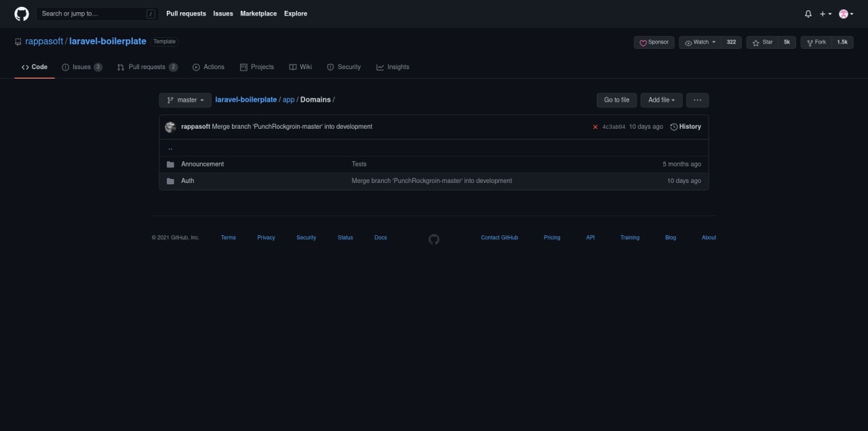Open About footer link

[709, 238]
